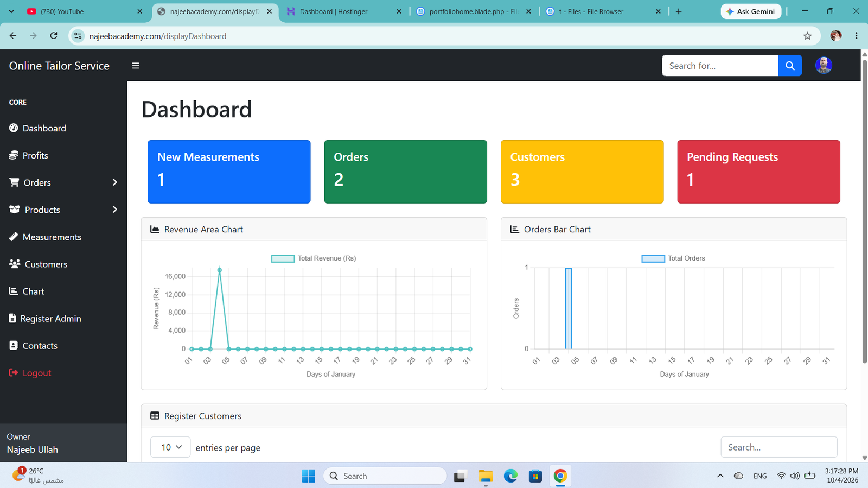Open Microsoft Edge from taskbar
This screenshot has height=488, width=868.
510,476
